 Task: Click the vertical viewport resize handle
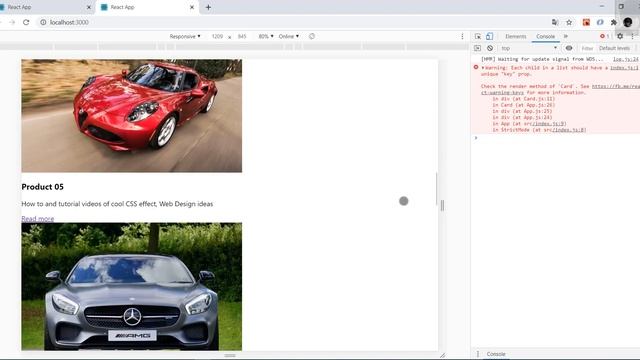pos(442,206)
